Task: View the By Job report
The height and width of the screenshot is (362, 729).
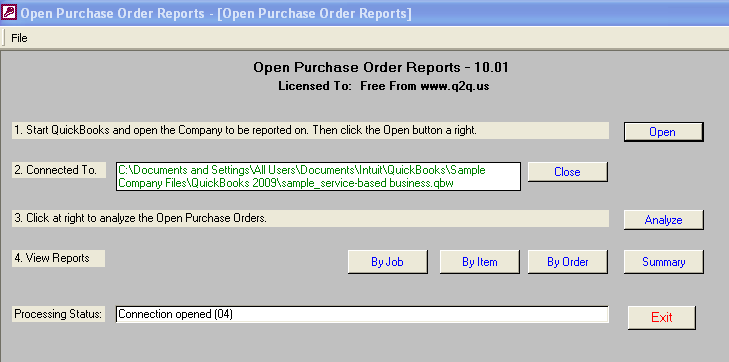Action: [x=387, y=262]
